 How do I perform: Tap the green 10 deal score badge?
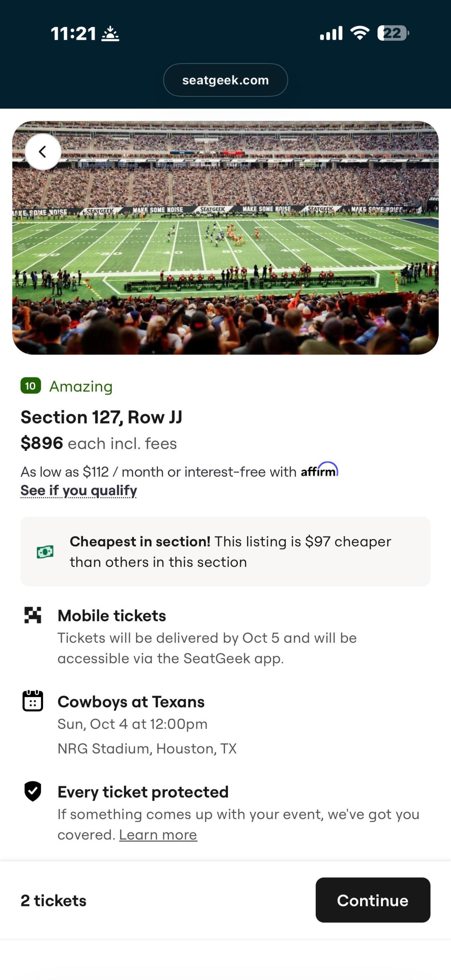31,386
